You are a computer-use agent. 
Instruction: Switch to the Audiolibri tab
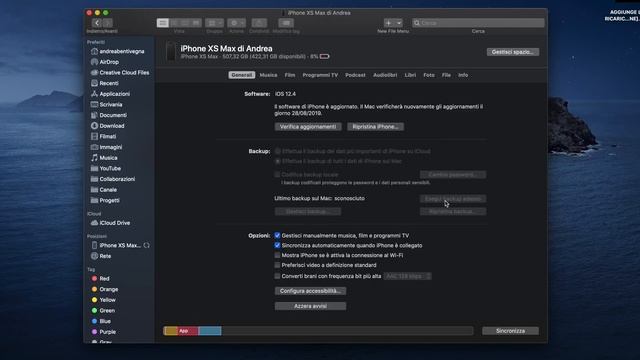(x=385, y=75)
